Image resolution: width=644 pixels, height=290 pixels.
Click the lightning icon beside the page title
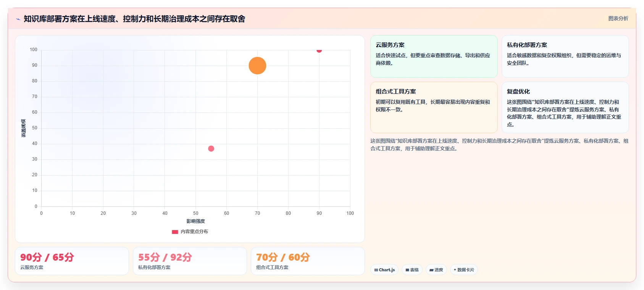coord(18,19)
